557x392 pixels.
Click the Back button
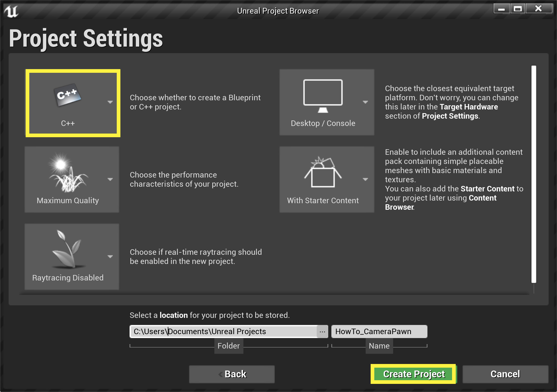[x=231, y=374]
